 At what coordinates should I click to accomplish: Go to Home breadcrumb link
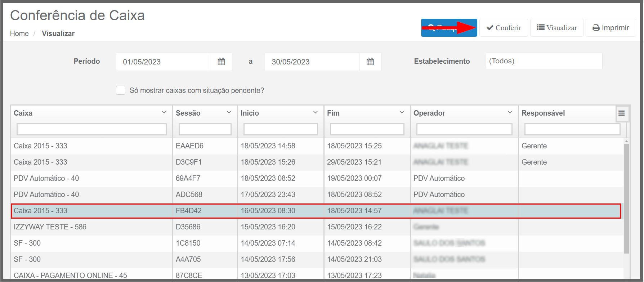tap(19, 33)
